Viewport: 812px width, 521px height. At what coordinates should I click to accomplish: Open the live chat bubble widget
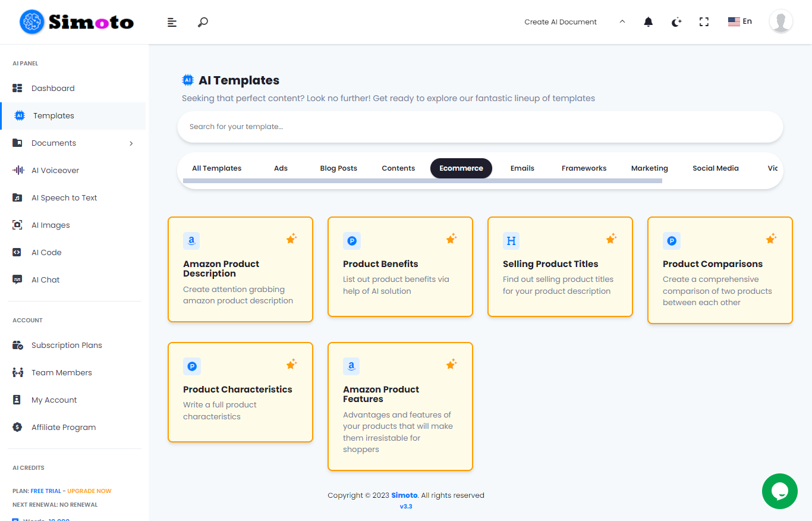[x=780, y=491]
